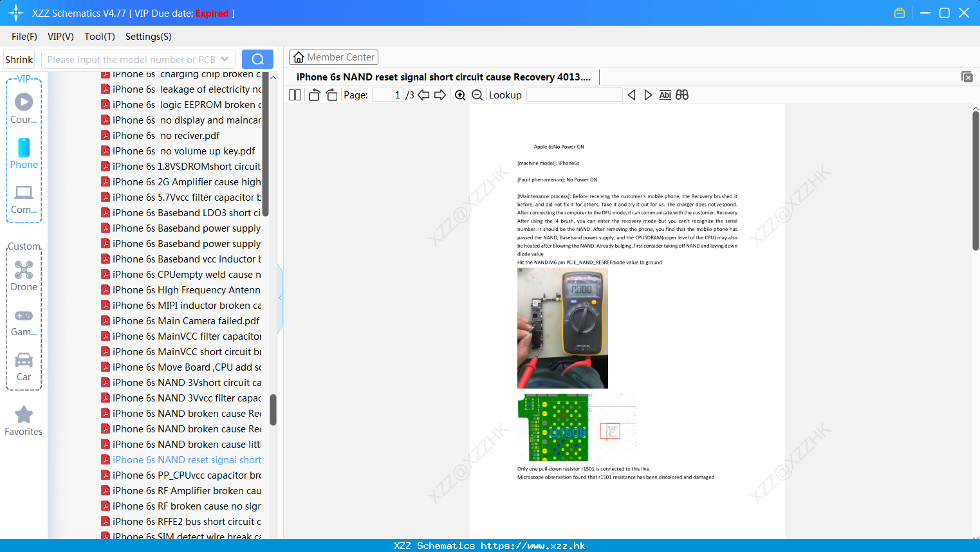980x552 pixels.
Task: Open iPhone 6s NAND 3Vvcc filter file
Action: [x=181, y=398]
